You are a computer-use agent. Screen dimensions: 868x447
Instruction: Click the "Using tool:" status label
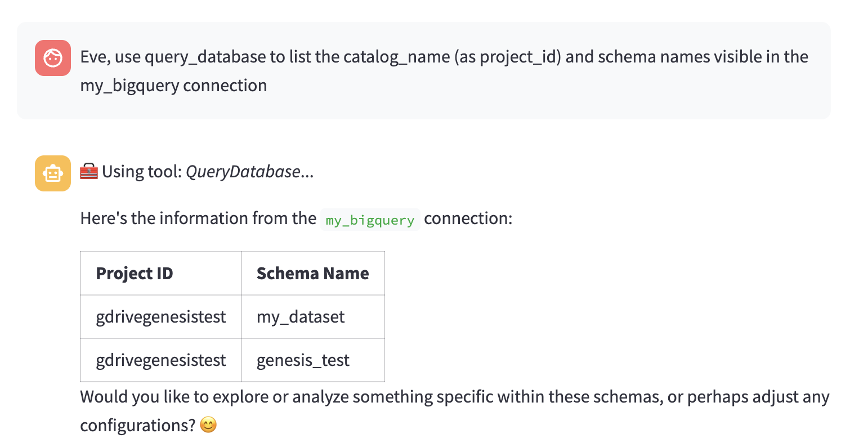[x=142, y=172]
